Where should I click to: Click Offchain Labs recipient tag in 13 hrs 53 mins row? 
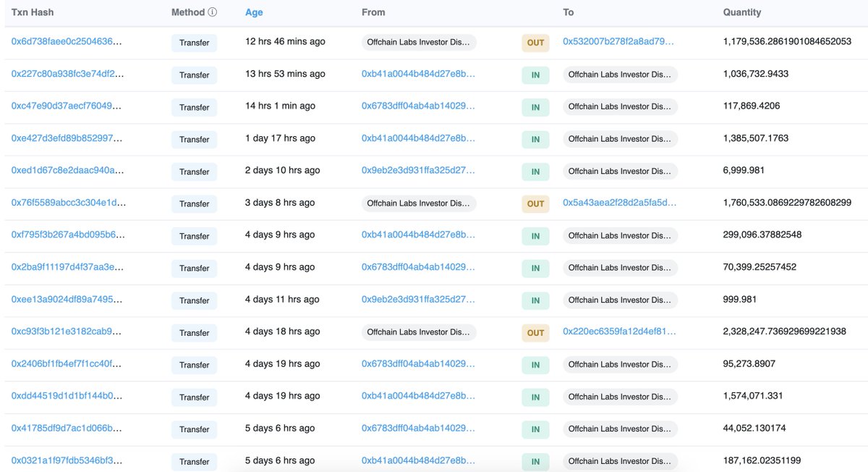(620, 75)
